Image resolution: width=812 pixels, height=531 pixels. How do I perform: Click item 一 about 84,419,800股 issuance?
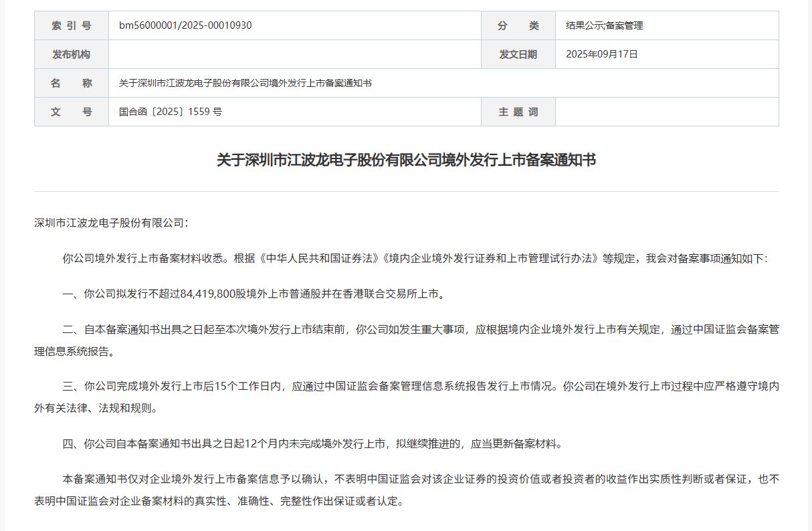coord(253,294)
